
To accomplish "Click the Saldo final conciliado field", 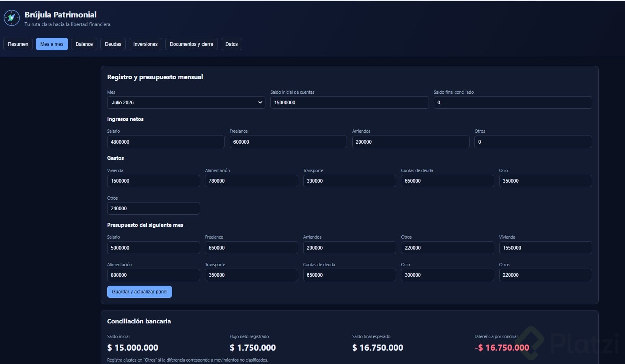I will pyautogui.click(x=513, y=103).
